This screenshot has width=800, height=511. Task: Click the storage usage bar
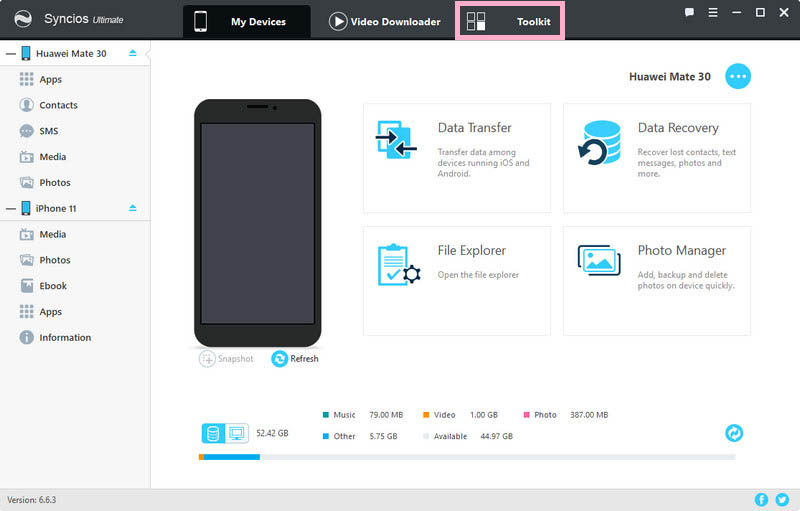(467, 457)
